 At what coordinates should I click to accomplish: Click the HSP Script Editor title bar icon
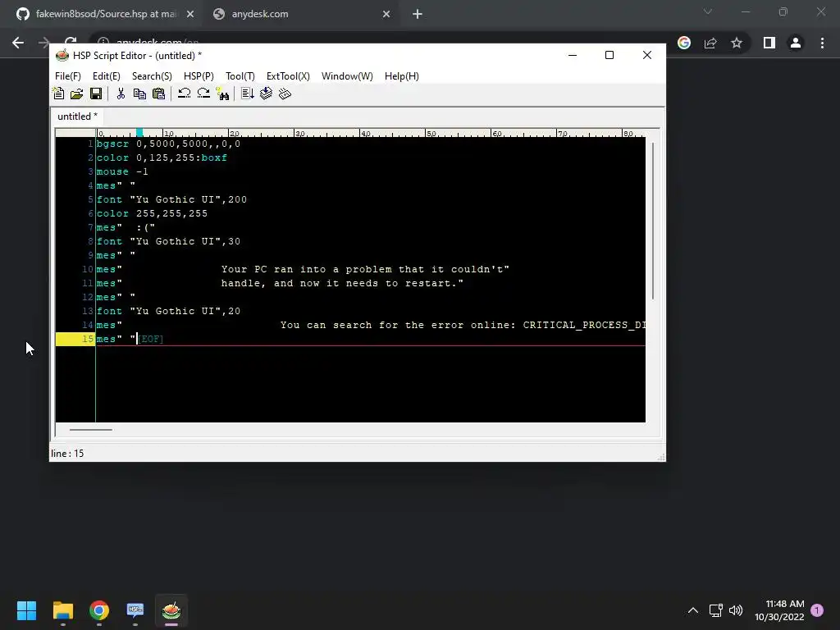[62, 55]
